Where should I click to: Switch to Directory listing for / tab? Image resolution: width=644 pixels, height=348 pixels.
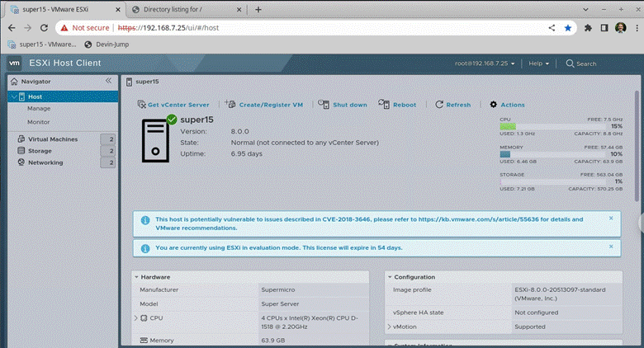[x=185, y=9]
